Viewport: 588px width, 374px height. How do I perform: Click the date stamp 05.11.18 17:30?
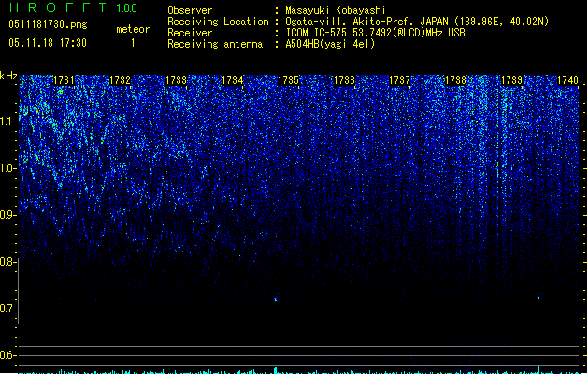pyautogui.click(x=48, y=43)
